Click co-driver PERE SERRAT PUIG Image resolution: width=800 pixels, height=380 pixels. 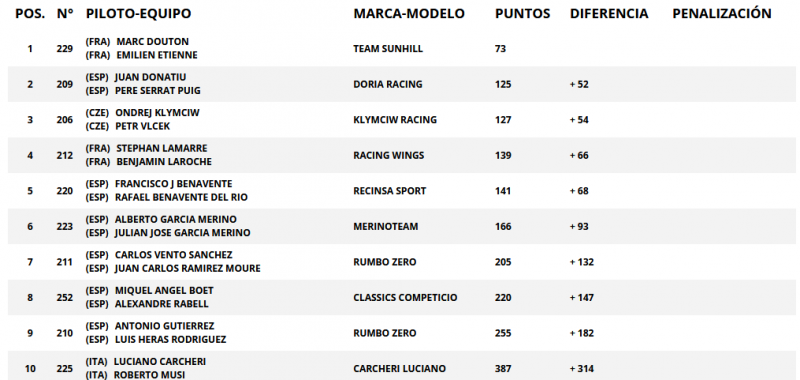coord(158,91)
